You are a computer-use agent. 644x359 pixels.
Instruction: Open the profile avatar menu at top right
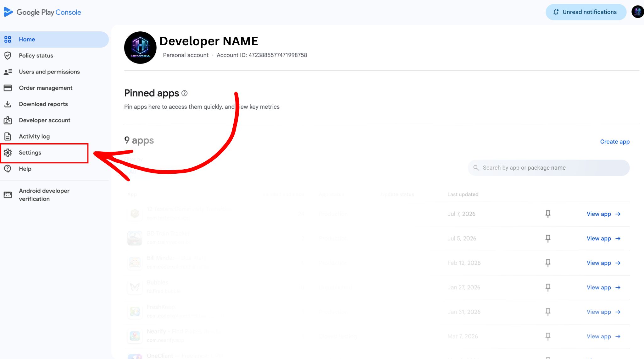637,12
